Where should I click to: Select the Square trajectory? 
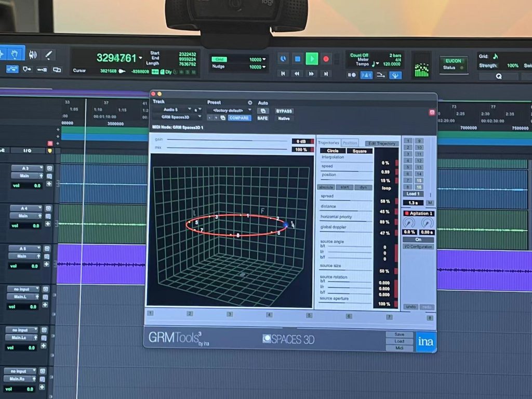[x=360, y=151]
